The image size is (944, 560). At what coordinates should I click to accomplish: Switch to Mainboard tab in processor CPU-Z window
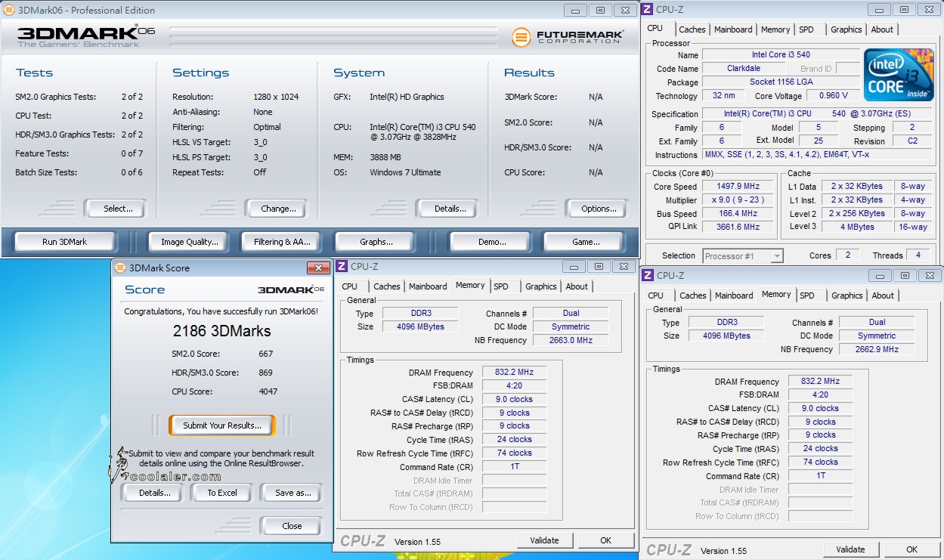click(733, 29)
